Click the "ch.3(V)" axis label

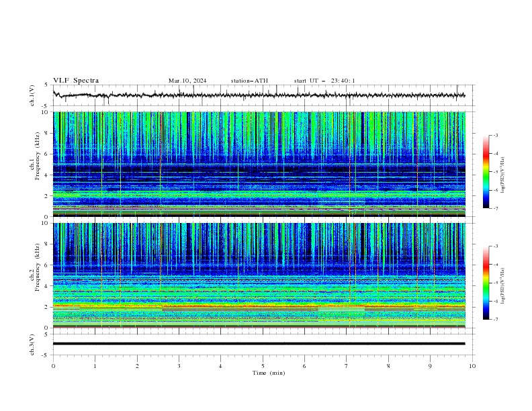point(32,345)
